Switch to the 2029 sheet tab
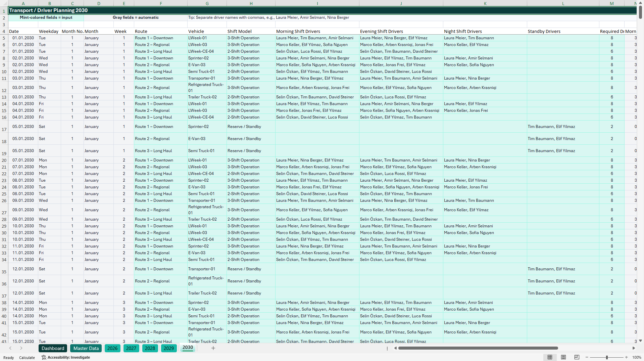This screenshot has height=361, width=644. point(169,348)
